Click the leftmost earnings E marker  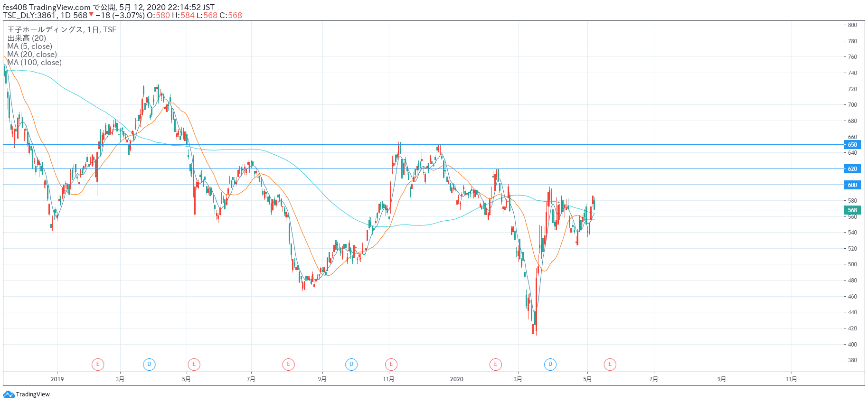pos(98,365)
